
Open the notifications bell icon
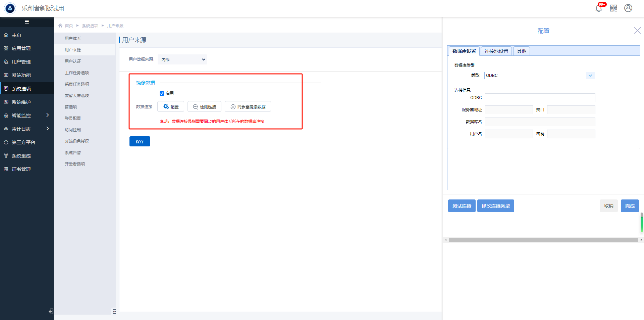pyautogui.click(x=599, y=8)
